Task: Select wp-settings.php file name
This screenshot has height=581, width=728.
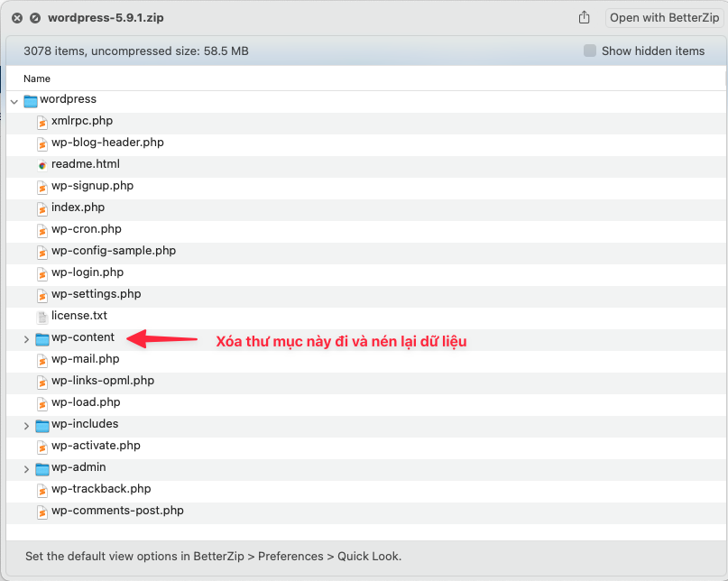Action: (97, 294)
